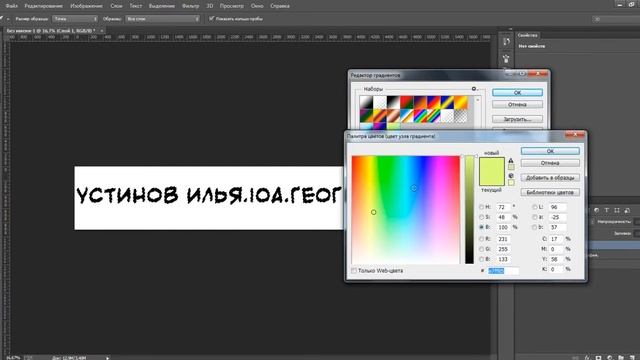Open the History panel icon in the collapsed dock

(506, 42)
